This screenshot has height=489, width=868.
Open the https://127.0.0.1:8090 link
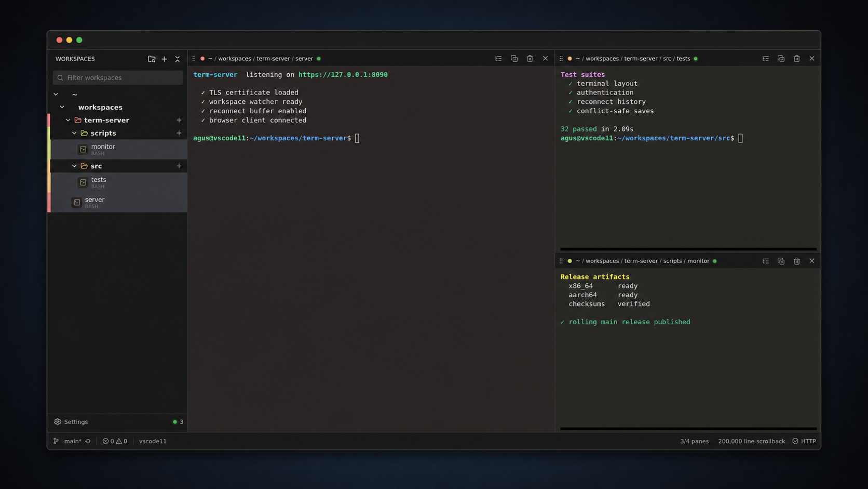pos(343,75)
